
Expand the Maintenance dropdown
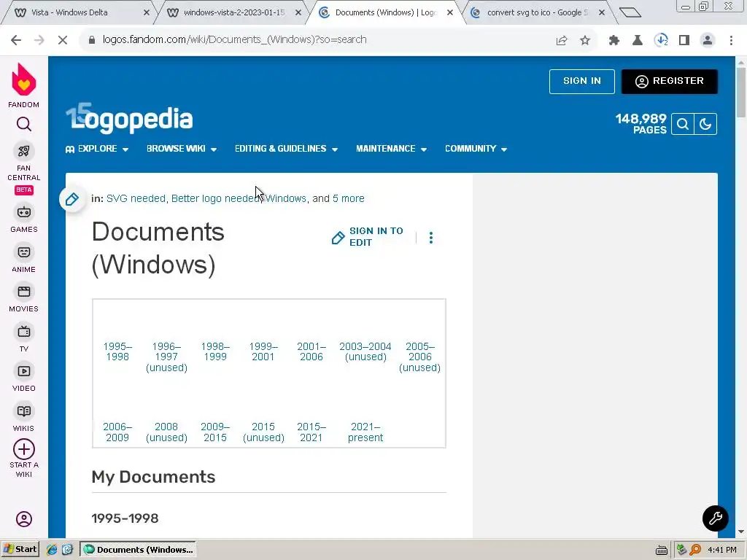tap(391, 149)
